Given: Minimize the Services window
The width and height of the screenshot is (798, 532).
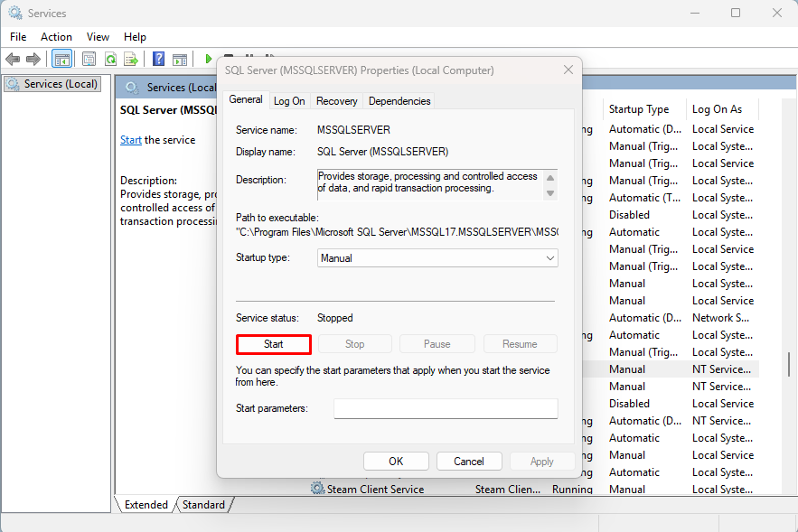Looking at the screenshot, I should (696, 13).
